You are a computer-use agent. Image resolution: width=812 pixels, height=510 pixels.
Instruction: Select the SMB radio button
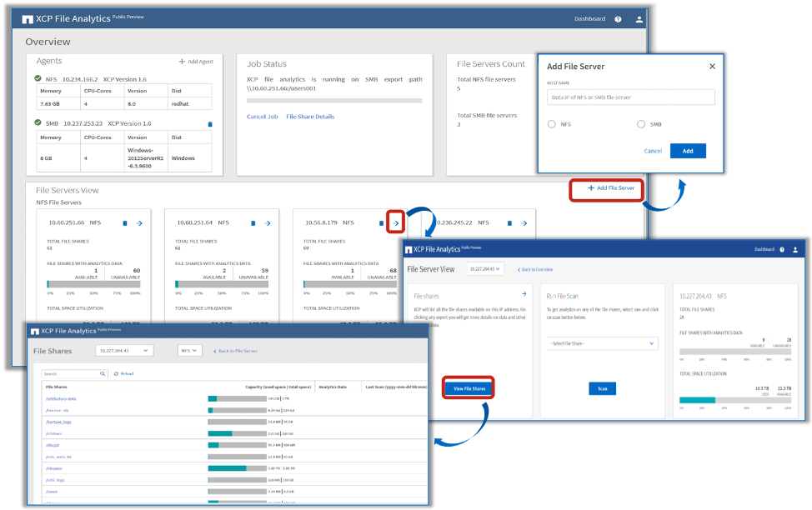coord(641,124)
